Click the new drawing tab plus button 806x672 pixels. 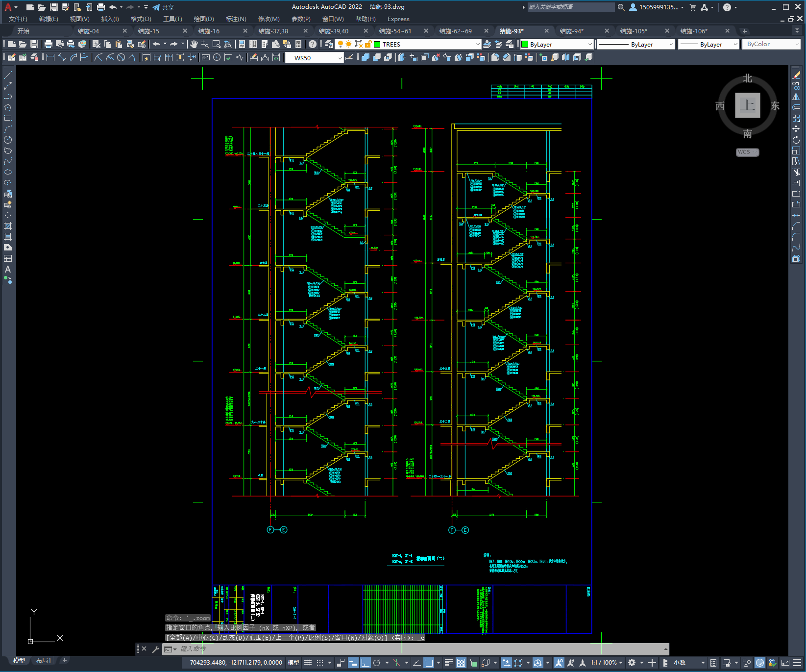745,31
